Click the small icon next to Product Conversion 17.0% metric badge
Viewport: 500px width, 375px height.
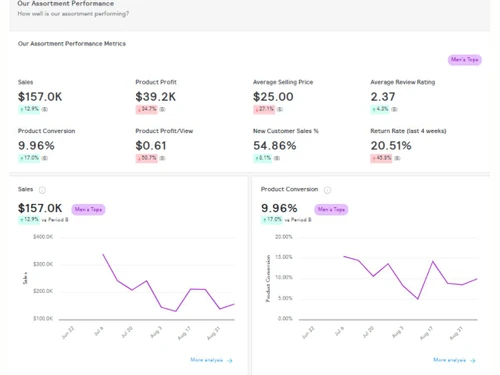(x=45, y=158)
